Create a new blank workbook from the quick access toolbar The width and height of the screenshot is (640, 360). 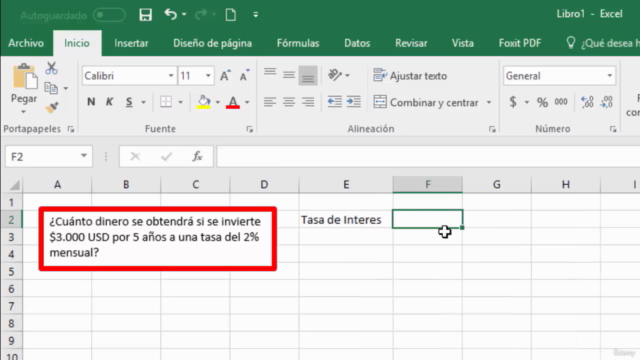point(231,15)
